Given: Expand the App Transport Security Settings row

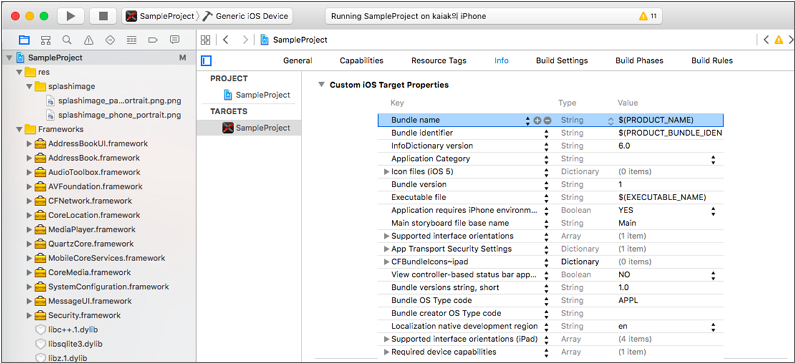Looking at the screenshot, I should [x=386, y=249].
